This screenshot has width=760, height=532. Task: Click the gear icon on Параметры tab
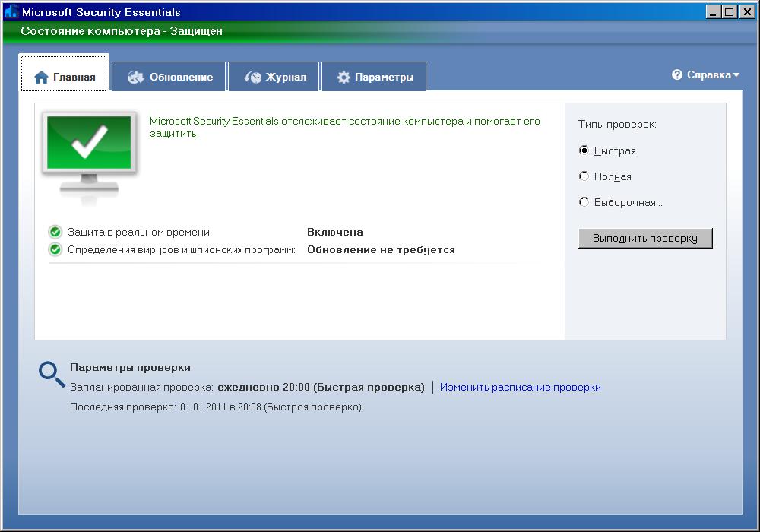(x=344, y=77)
